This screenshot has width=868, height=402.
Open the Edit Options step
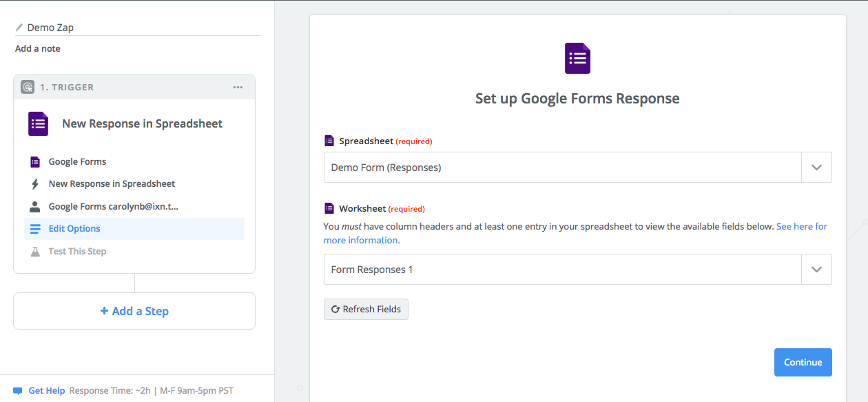pos(134,229)
